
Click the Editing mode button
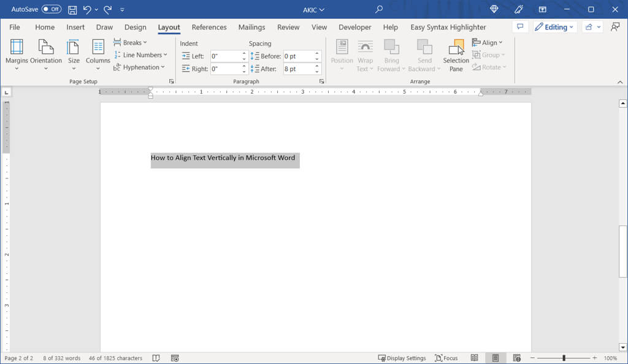(554, 27)
